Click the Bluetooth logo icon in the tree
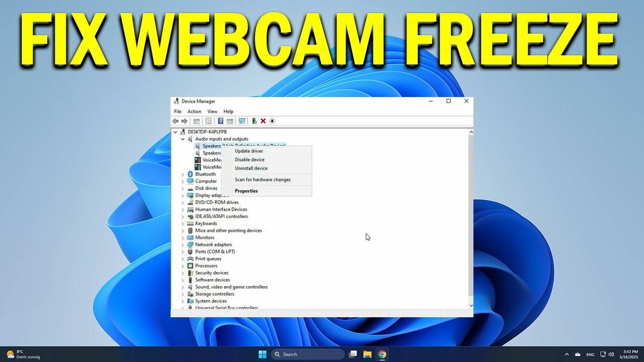Viewport: 644px width, 362px height. pos(190,174)
